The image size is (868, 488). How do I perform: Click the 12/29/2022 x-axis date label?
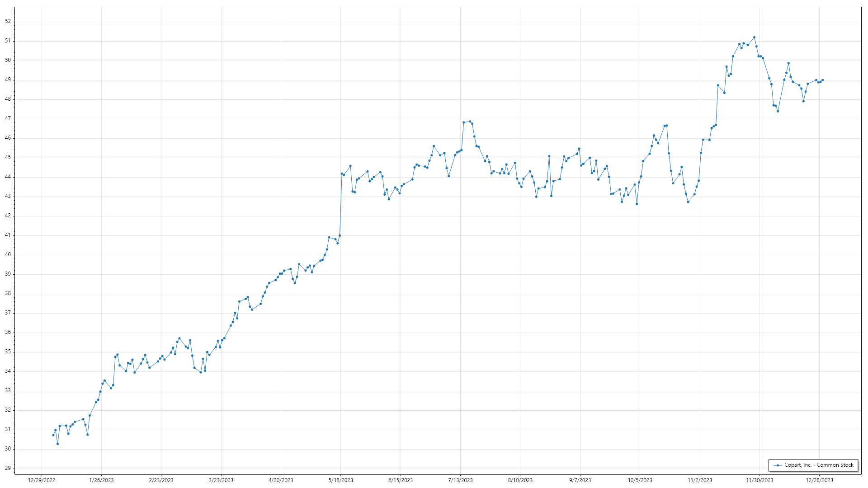pos(42,480)
